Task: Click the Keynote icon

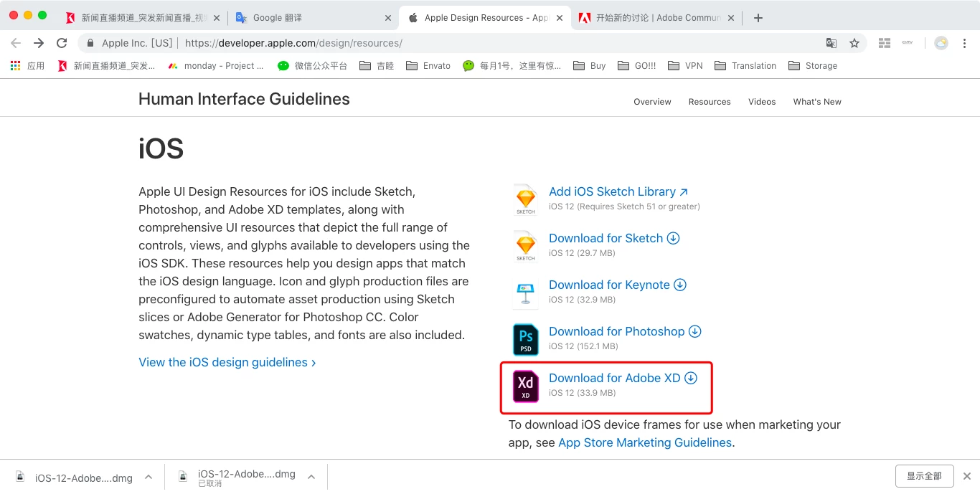Action: pos(526,293)
